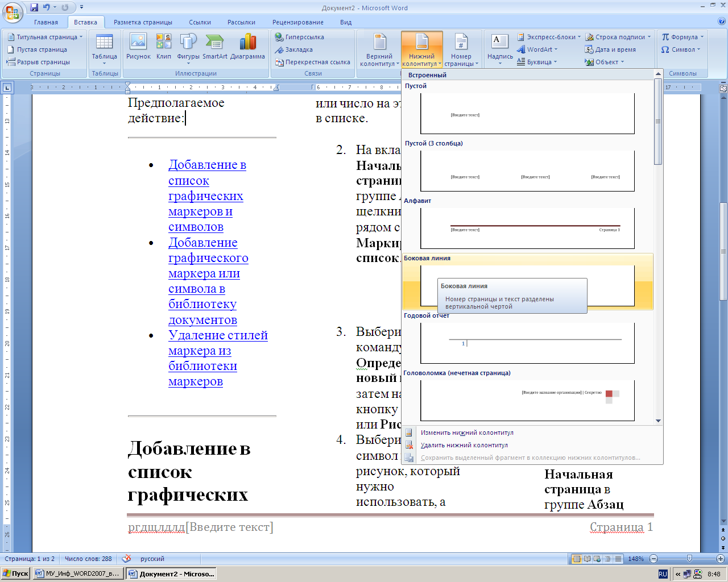
Task: Select Пустой (3 столбца) footer thumbnail
Action: (x=527, y=170)
